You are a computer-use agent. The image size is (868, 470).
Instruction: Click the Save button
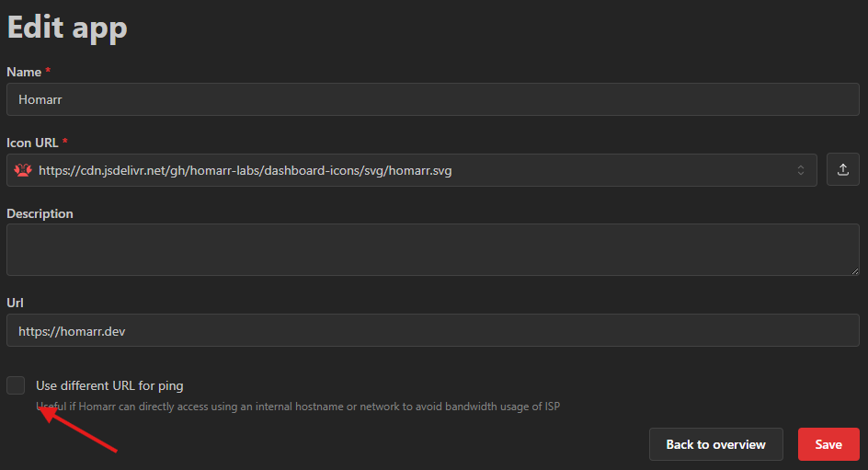click(x=828, y=444)
